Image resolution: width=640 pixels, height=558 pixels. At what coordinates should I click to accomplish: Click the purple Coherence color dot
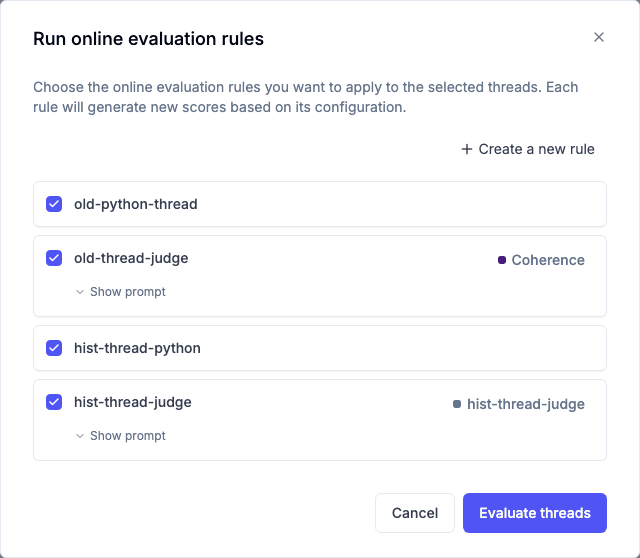[502, 260]
